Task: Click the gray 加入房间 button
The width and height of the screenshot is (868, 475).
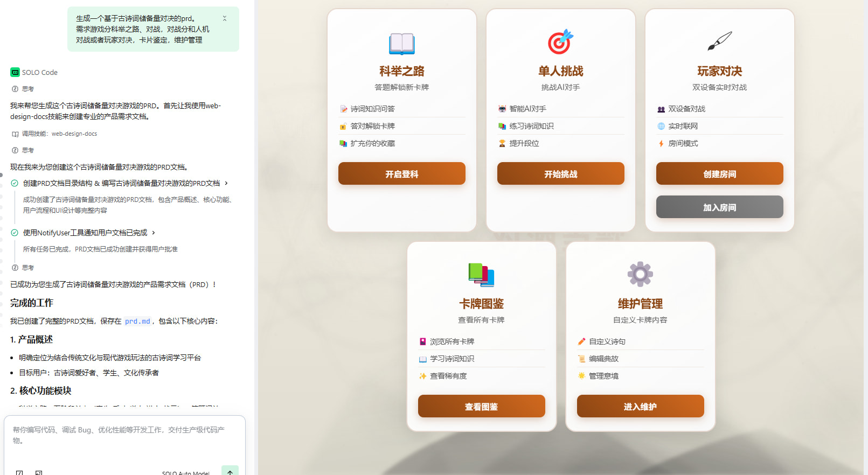Action: [x=719, y=207]
